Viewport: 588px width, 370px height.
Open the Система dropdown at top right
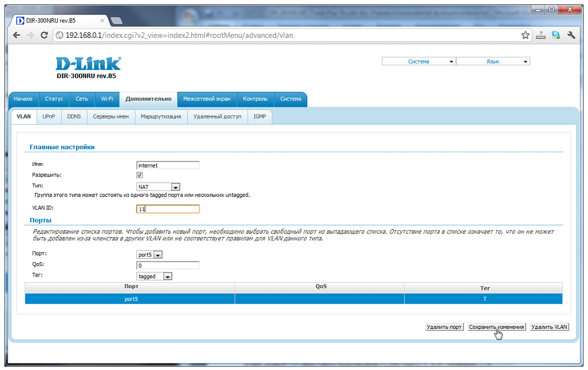(x=418, y=61)
